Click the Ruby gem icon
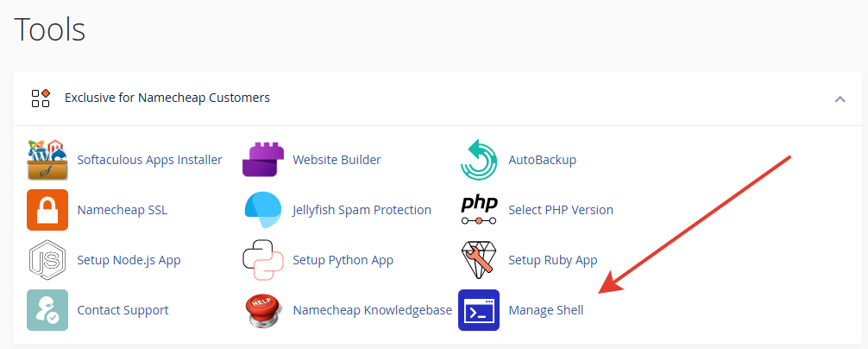This screenshot has width=868, height=349. coord(479,260)
